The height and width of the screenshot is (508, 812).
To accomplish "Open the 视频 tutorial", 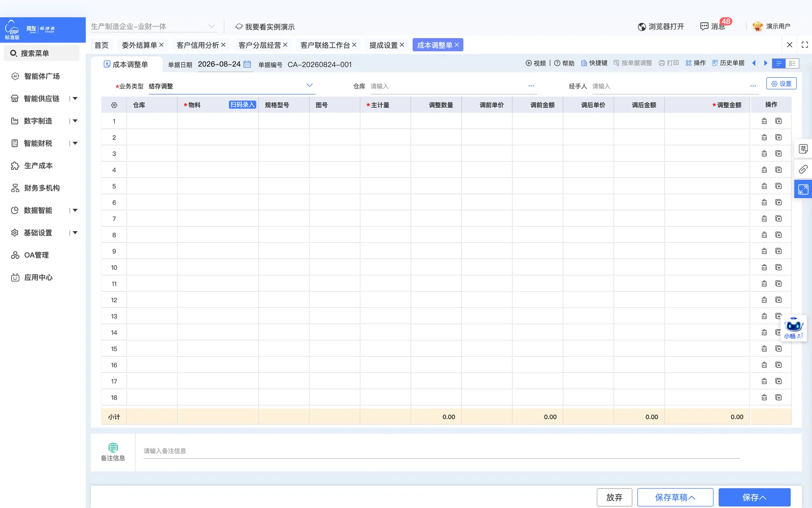I will [x=535, y=63].
